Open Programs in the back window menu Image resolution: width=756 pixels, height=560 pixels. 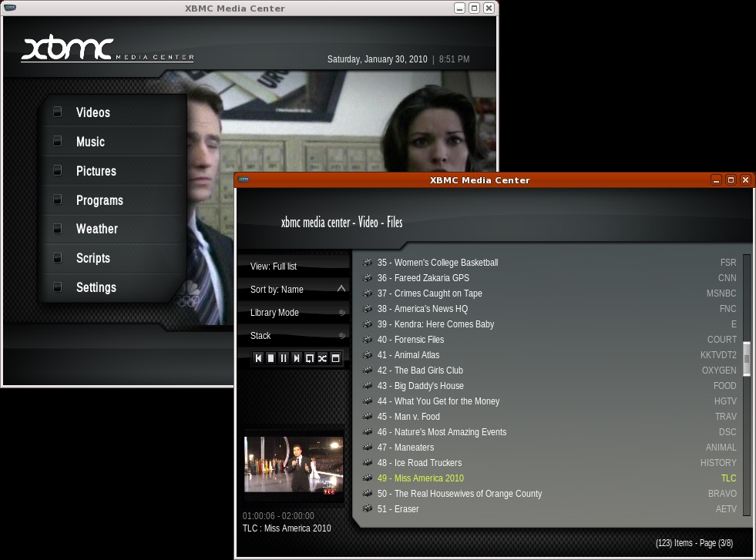point(112,200)
